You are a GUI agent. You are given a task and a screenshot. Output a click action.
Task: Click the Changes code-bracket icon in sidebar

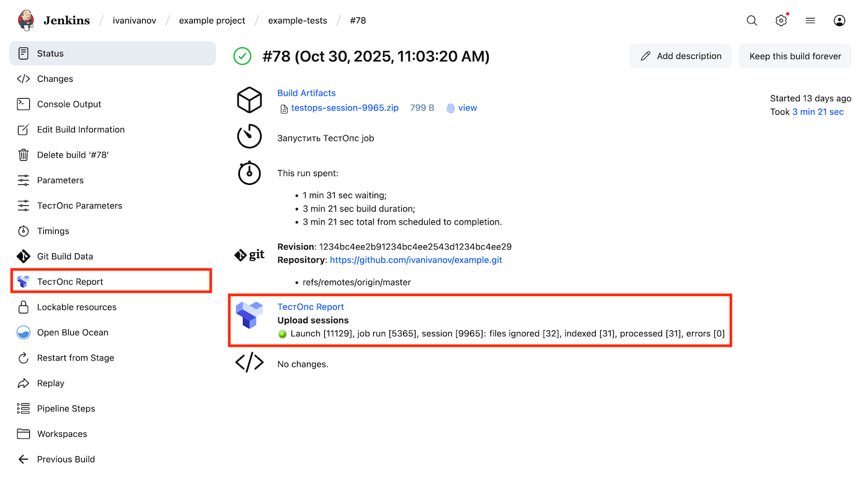click(24, 79)
